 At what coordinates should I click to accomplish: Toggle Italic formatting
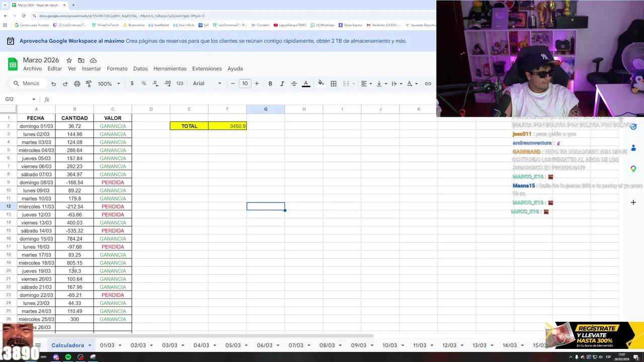click(x=282, y=83)
